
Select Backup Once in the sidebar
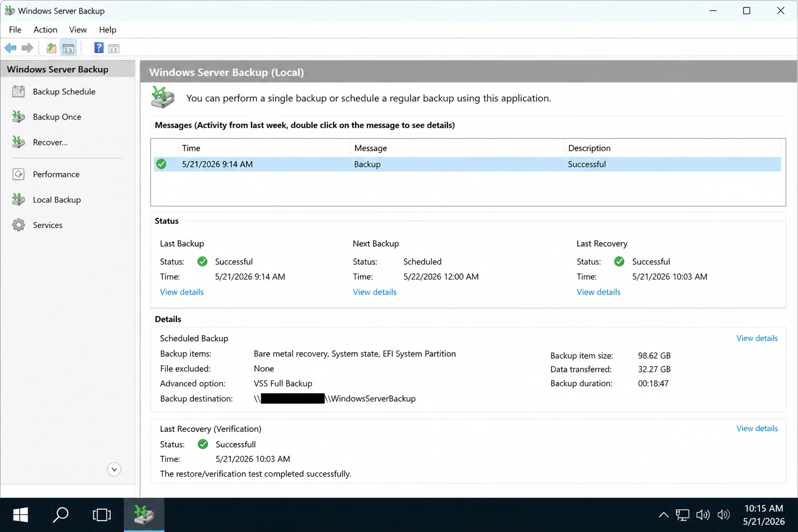[57, 117]
